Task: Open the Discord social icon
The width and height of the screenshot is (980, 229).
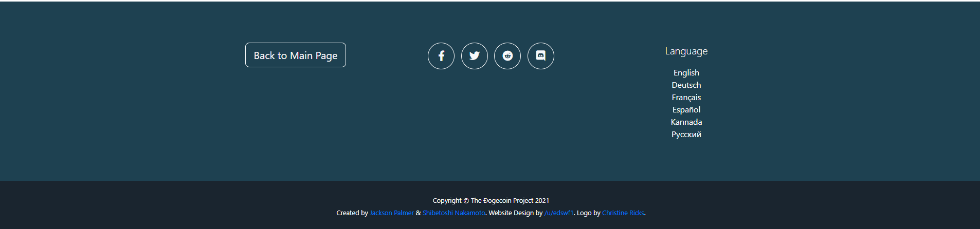Action: (x=541, y=56)
